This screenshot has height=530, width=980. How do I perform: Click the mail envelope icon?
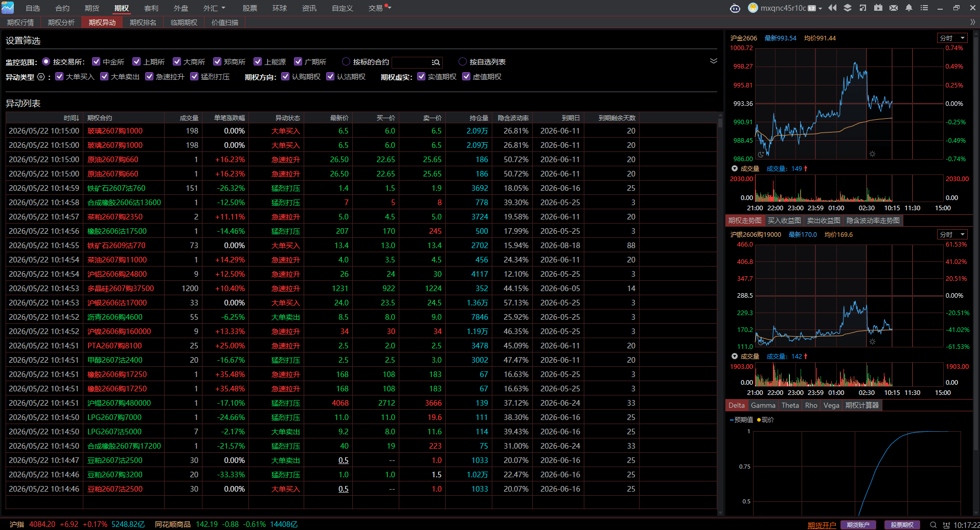pyautogui.click(x=894, y=8)
